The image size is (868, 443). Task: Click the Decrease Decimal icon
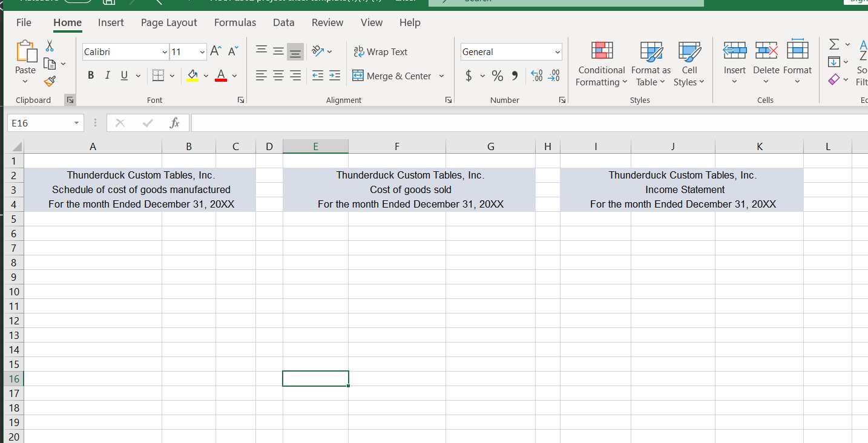[x=553, y=76]
